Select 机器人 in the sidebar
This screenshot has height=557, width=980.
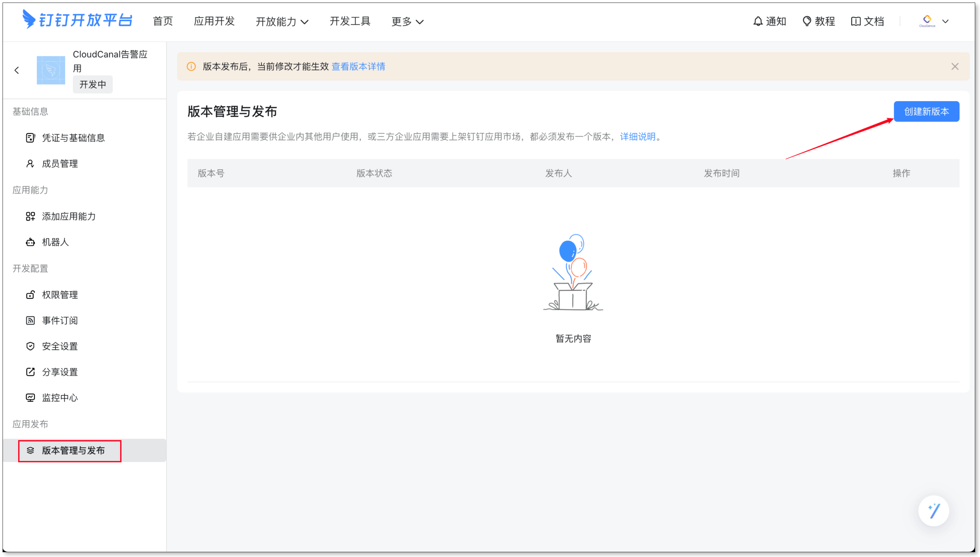[x=55, y=242]
